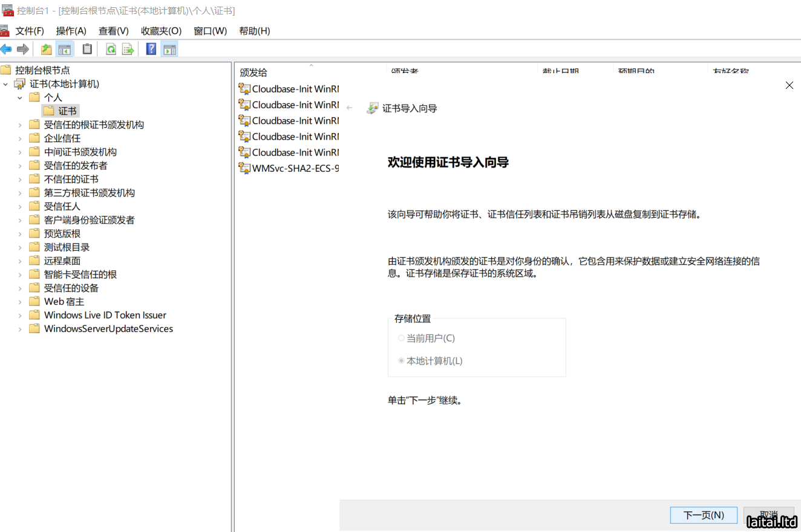The width and height of the screenshot is (801, 532).
Task: Click the blue Back arrow in toolbar
Action: pos(6,49)
